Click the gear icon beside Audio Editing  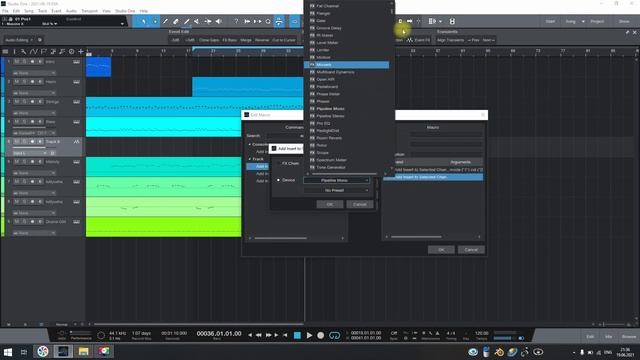click(x=40, y=40)
